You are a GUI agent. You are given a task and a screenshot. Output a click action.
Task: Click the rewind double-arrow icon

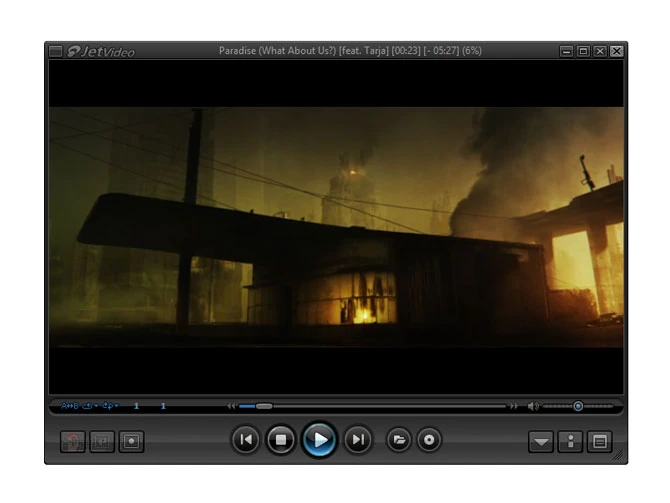(231, 406)
